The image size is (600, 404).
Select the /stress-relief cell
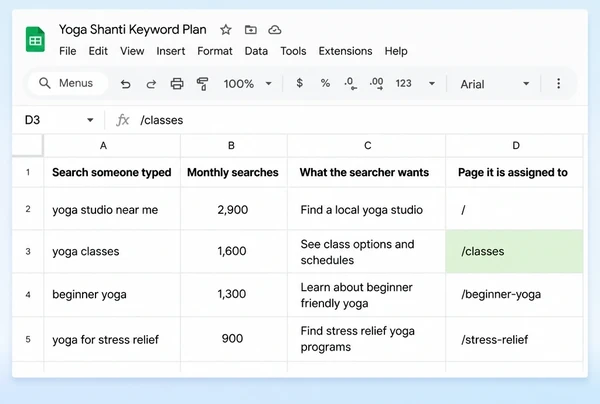tap(515, 339)
